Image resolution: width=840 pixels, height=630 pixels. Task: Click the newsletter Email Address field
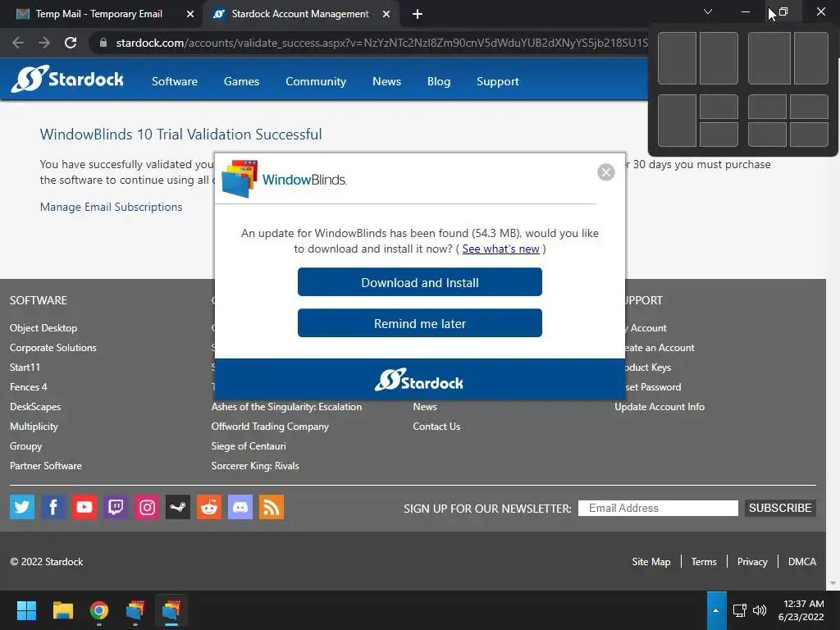[658, 508]
